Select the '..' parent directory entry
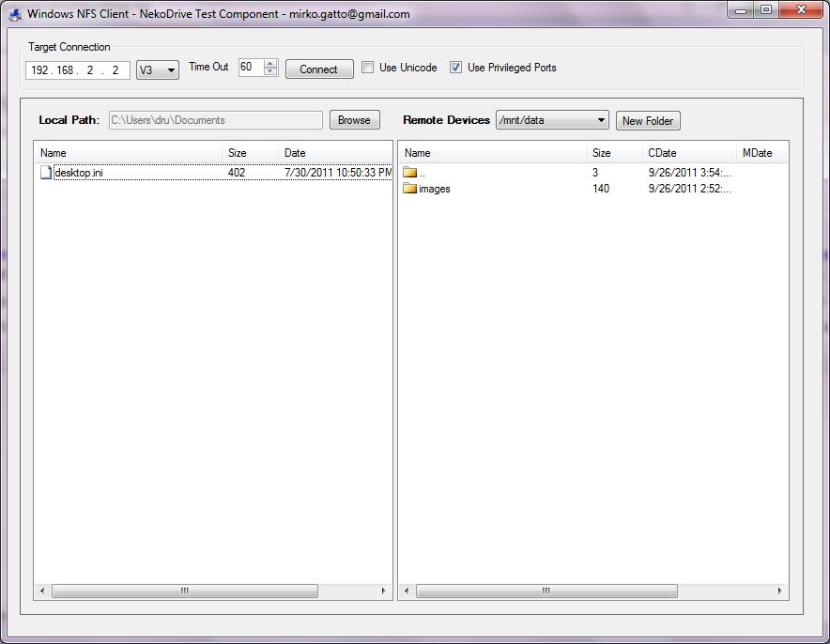 (422, 173)
